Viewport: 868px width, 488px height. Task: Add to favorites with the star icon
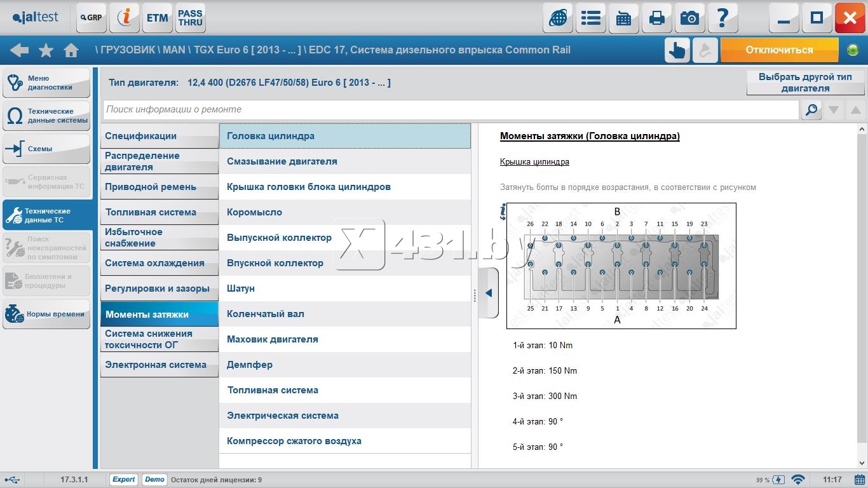point(46,50)
